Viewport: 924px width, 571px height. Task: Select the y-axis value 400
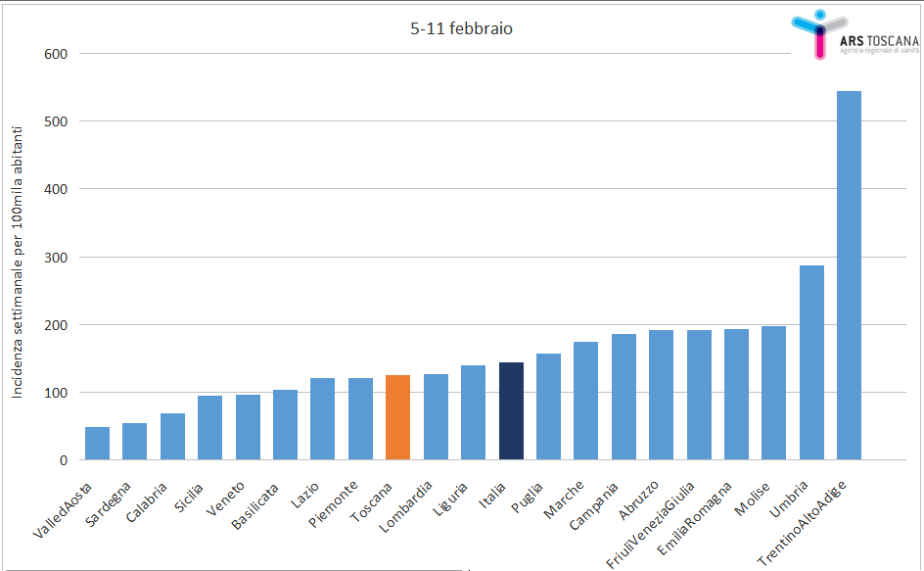(x=56, y=189)
